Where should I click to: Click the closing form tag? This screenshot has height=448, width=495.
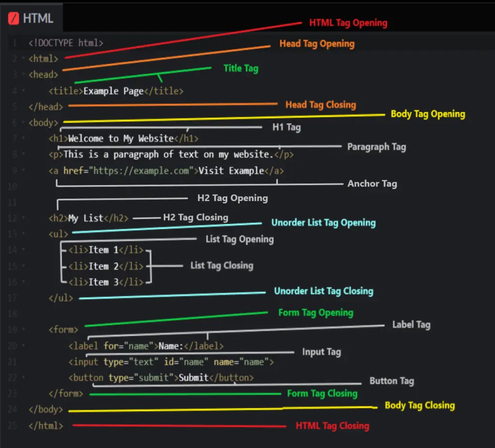pos(66,393)
